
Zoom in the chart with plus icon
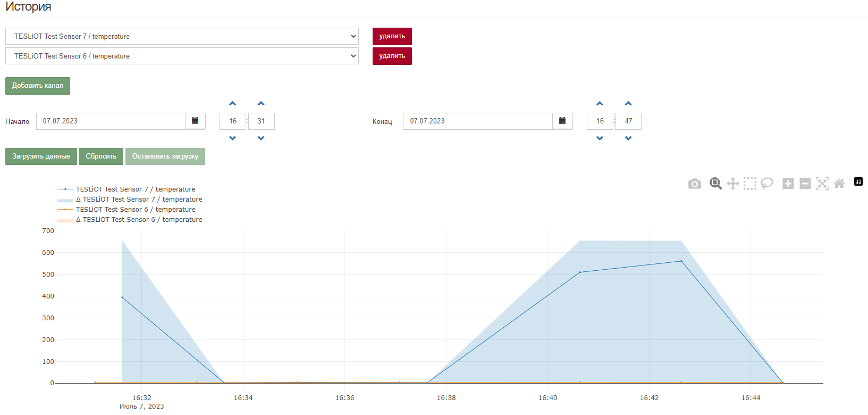point(788,184)
